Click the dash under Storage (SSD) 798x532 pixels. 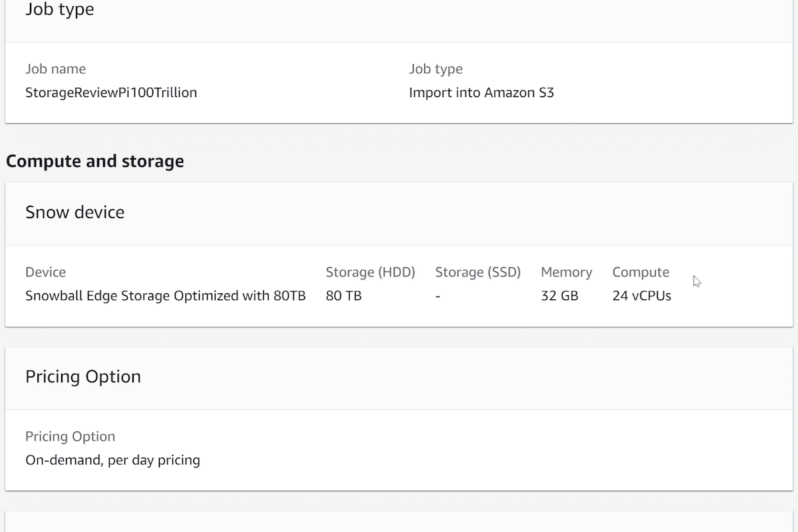pyautogui.click(x=438, y=297)
